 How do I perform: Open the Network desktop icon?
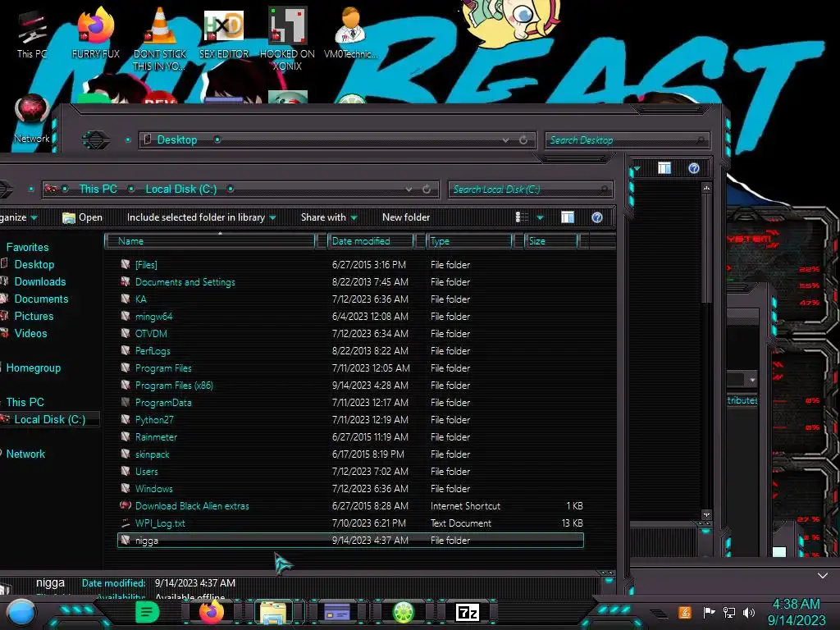coord(32,119)
